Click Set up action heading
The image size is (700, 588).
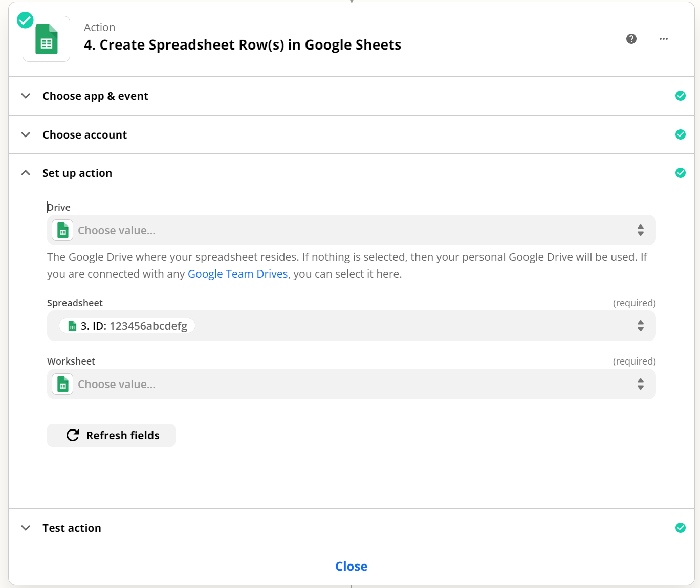click(x=77, y=173)
